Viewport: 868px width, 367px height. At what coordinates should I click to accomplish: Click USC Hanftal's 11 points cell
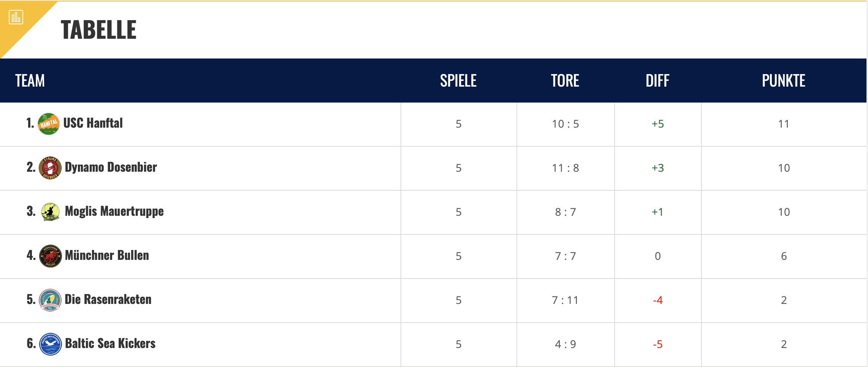pos(784,124)
